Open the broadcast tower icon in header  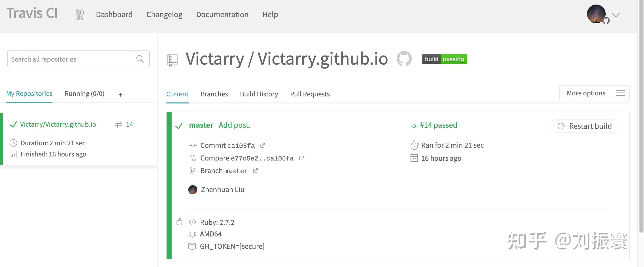(80, 14)
